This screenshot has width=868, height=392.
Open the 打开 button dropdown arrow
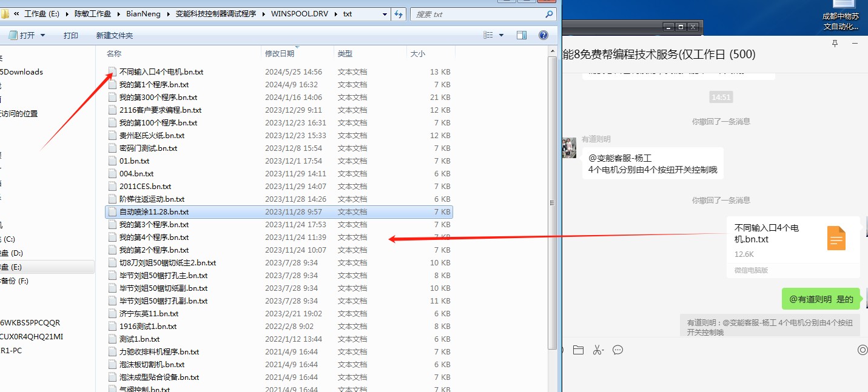tap(42, 36)
